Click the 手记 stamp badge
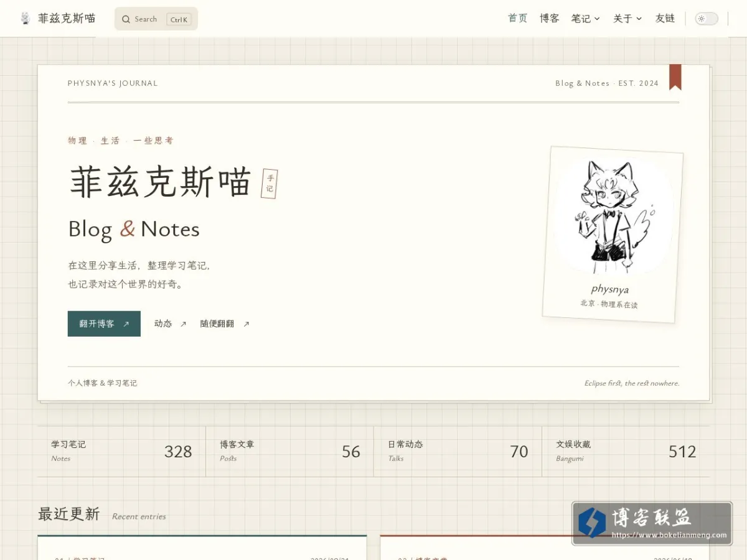The width and height of the screenshot is (747, 560). pyautogui.click(x=270, y=184)
